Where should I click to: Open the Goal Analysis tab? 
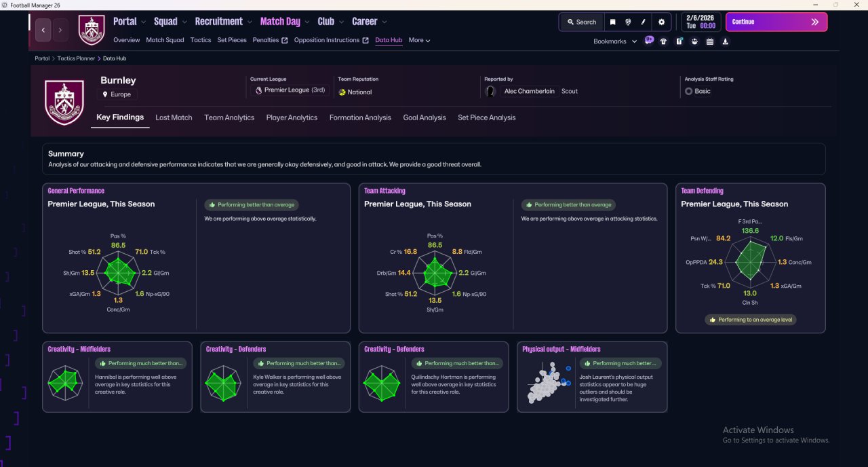click(425, 117)
